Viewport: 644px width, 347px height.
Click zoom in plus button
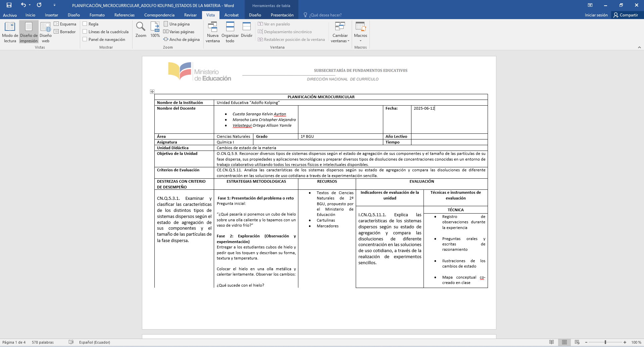coord(625,342)
